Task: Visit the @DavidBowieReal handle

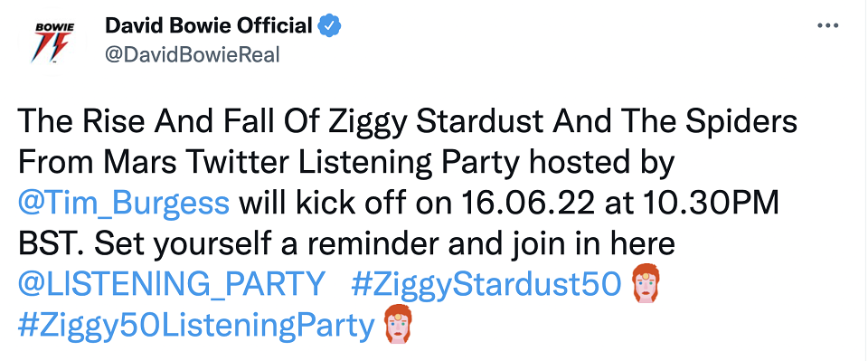Action: [x=192, y=55]
